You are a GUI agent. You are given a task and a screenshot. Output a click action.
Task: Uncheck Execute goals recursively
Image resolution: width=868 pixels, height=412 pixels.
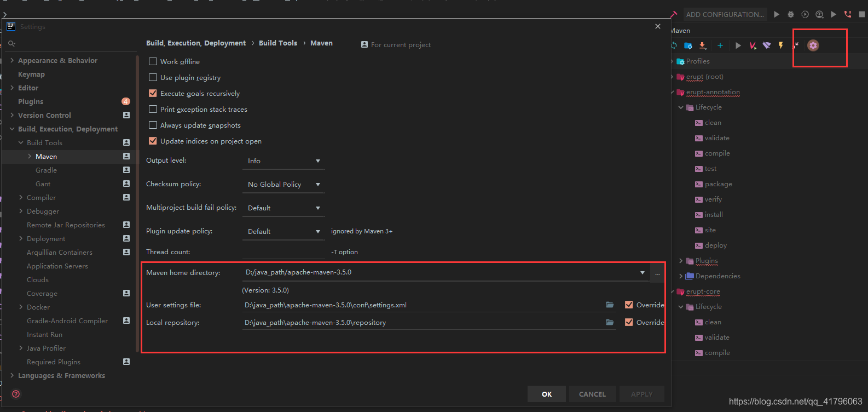point(153,93)
